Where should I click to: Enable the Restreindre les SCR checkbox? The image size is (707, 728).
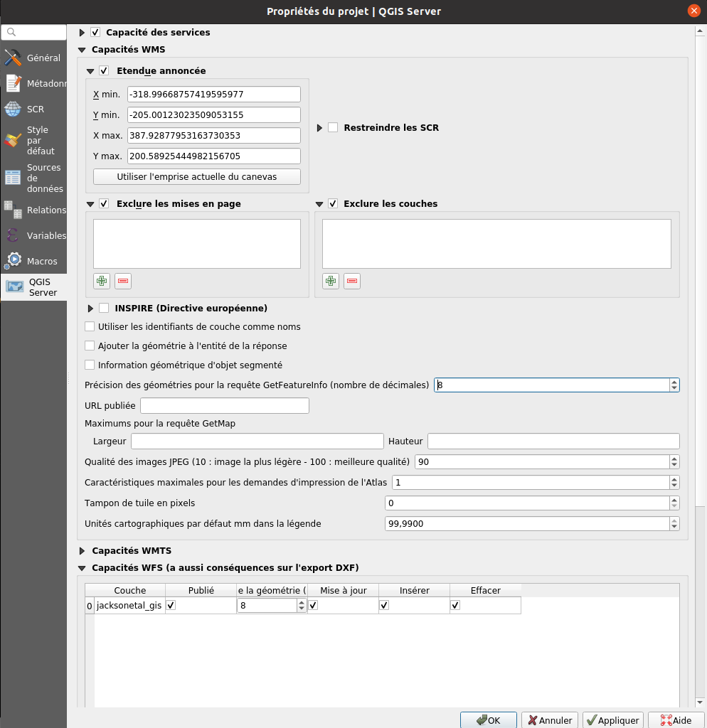(331, 128)
